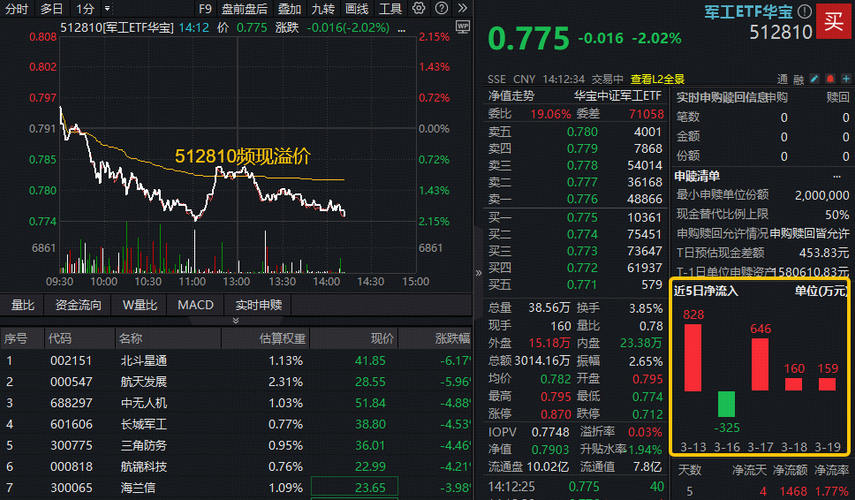The height and width of the screenshot is (500, 855).
Task: Click the 最小申赎单位份额 value 2,000,000
Action: (x=822, y=195)
